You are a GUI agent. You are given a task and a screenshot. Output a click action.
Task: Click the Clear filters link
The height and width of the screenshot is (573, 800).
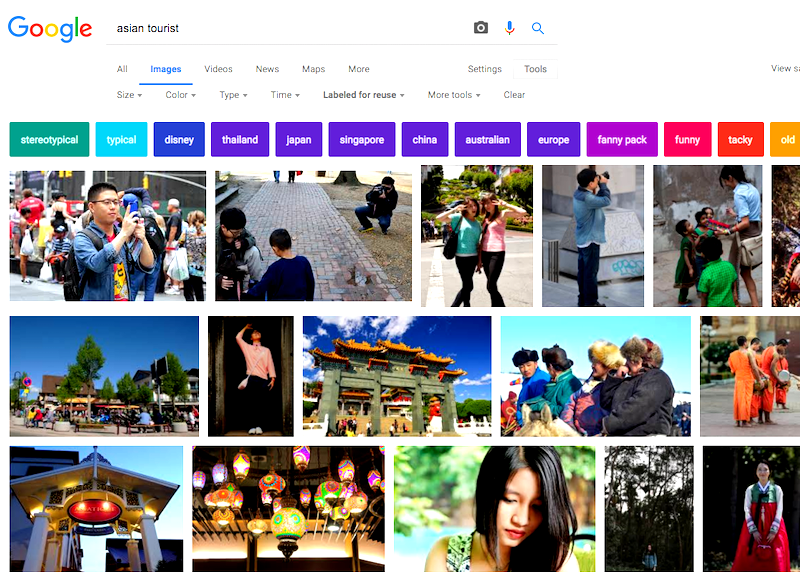coord(514,95)
